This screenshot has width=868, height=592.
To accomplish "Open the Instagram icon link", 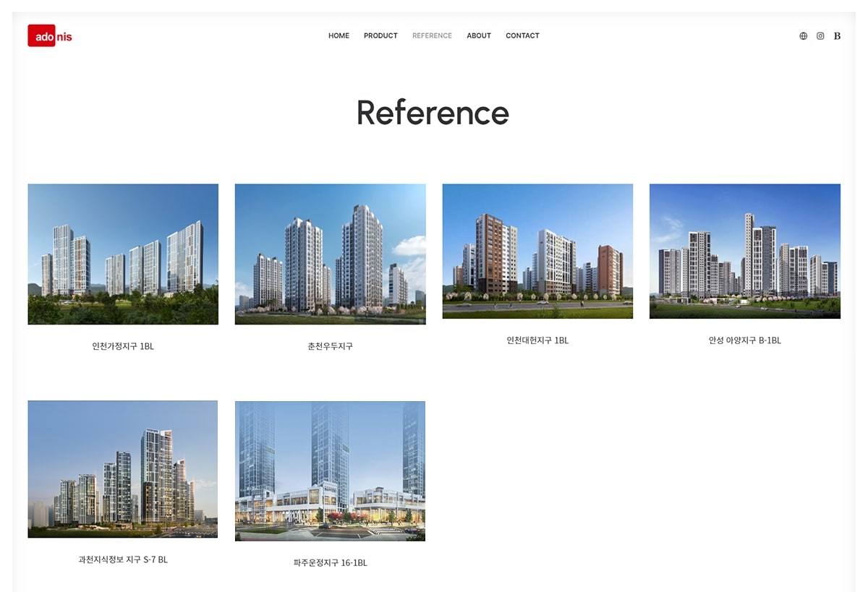I will [x=820, y=36].
